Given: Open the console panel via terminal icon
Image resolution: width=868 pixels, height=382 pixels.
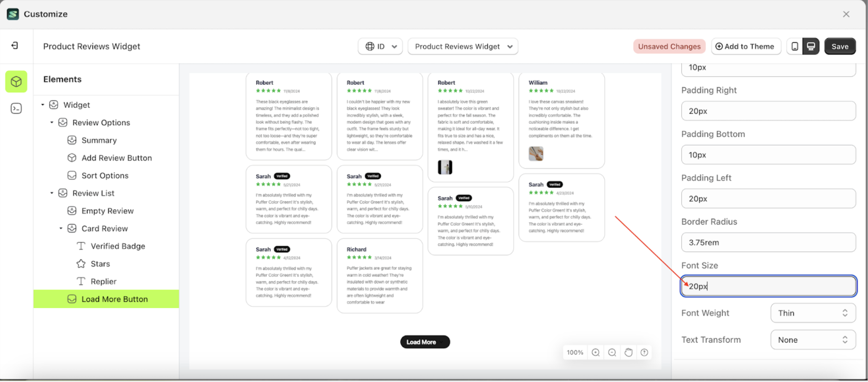Looking at the screenshot, I should 16,108.
